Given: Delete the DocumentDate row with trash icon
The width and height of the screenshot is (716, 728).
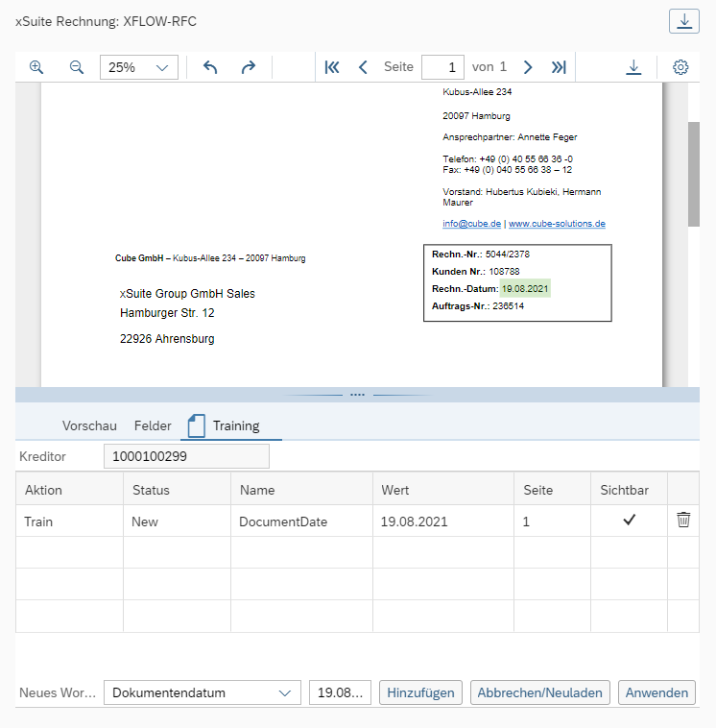Looking at the screenshot, I should (683, 520).
